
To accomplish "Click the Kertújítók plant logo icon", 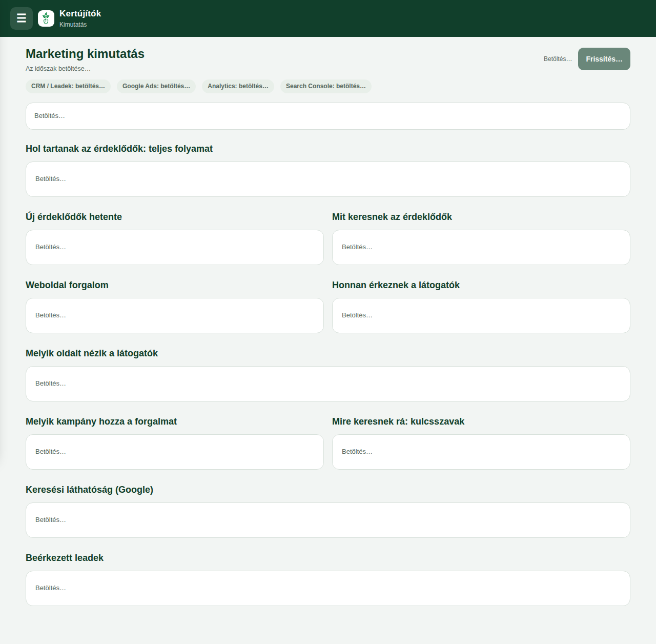I will [46, 18].
